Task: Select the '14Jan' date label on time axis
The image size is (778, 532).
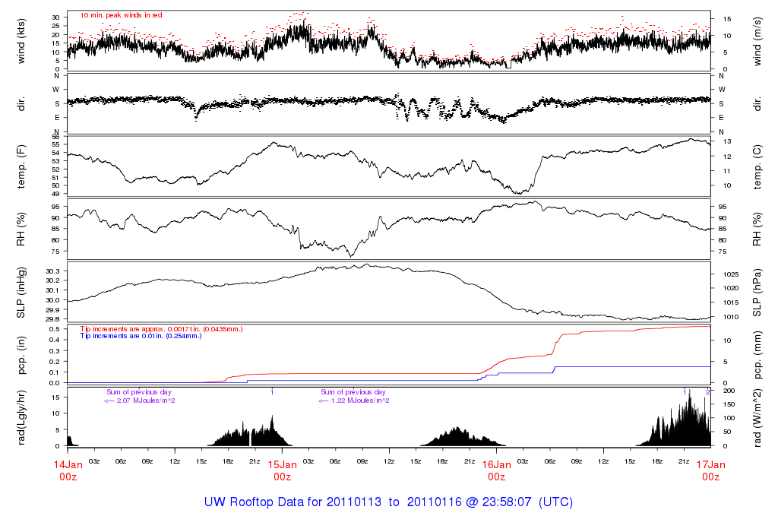Action: (68, 465)
